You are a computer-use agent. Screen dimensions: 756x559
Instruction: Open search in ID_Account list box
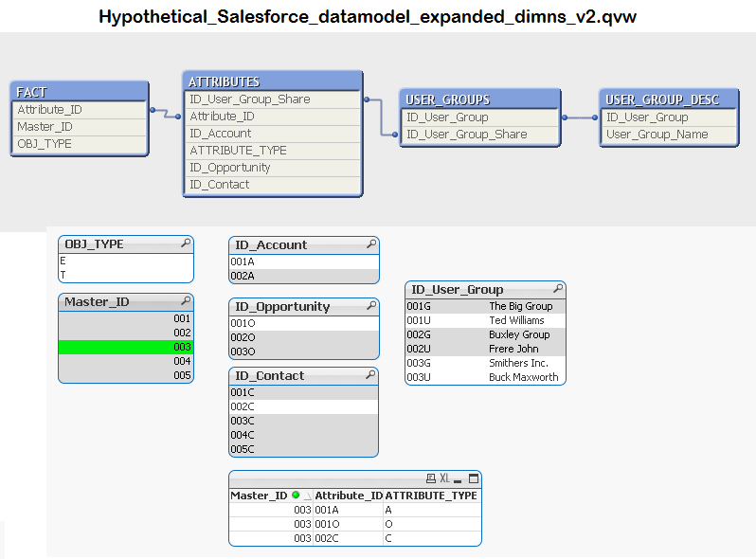pos(371,244)
